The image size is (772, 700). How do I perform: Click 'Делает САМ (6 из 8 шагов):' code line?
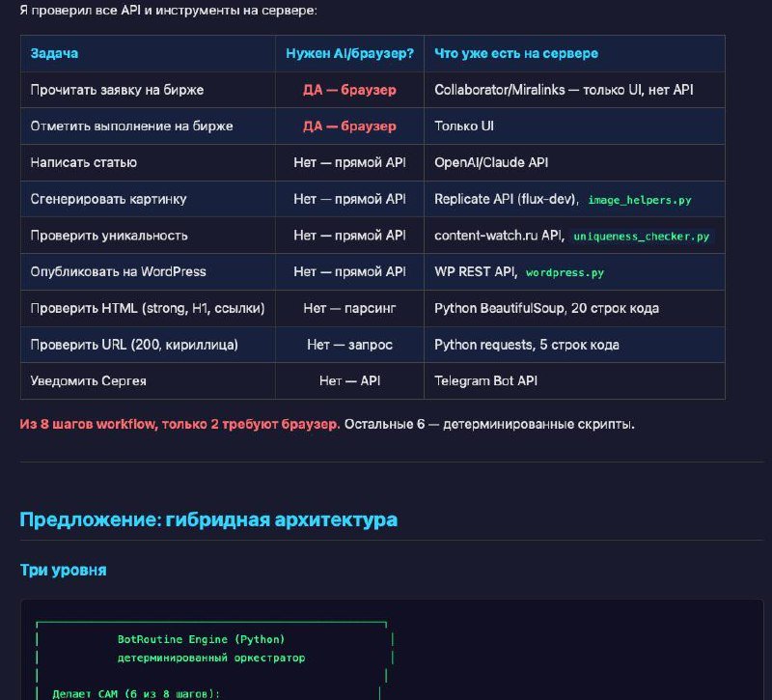(136, 694)
